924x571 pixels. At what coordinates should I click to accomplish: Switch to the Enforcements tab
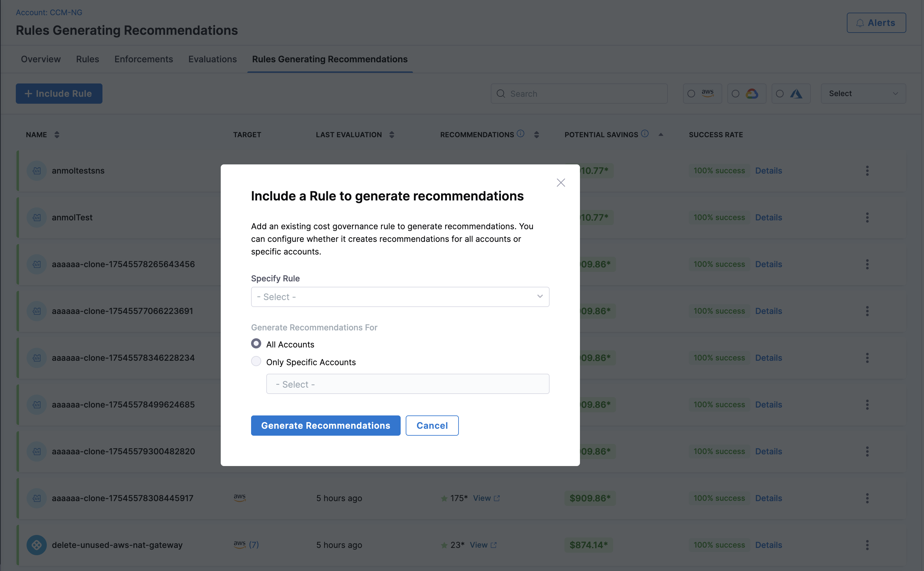(144, 59)
